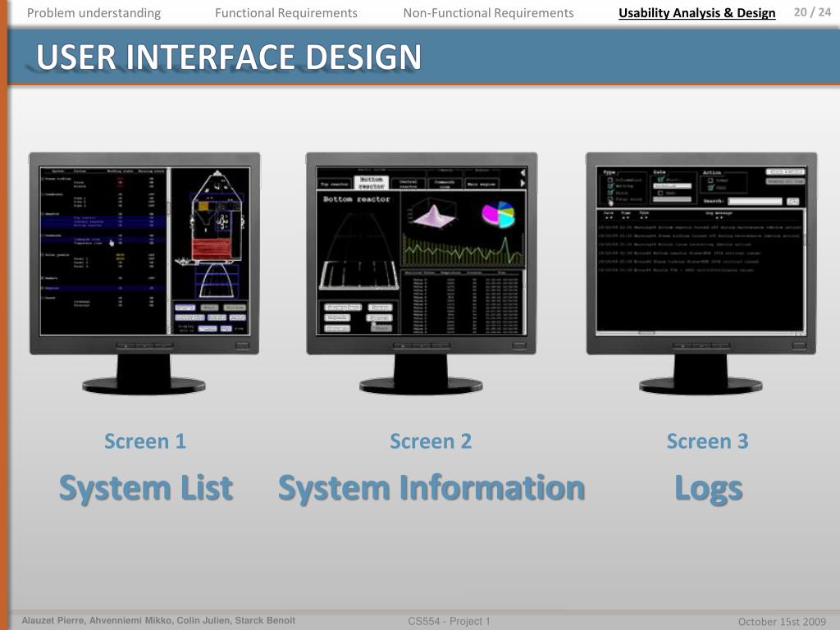Click topmost white button in Logs screen
Viewport: 840px width, 630px height.
(x=785, y=172)
